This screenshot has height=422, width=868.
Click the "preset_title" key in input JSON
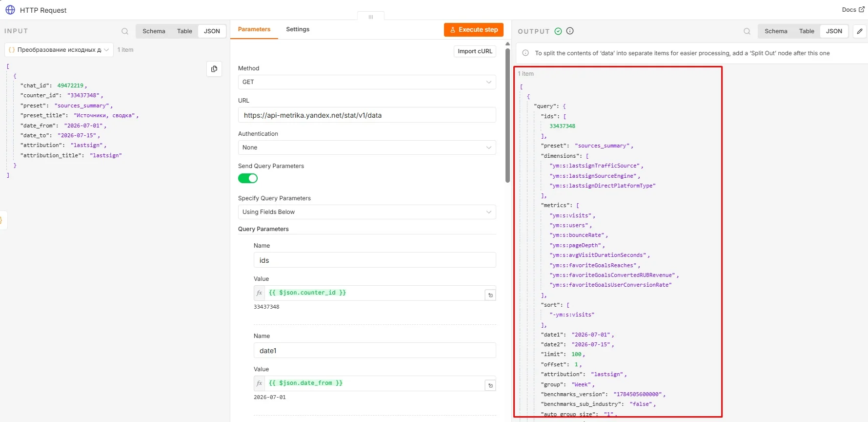(x=44, y=116)
